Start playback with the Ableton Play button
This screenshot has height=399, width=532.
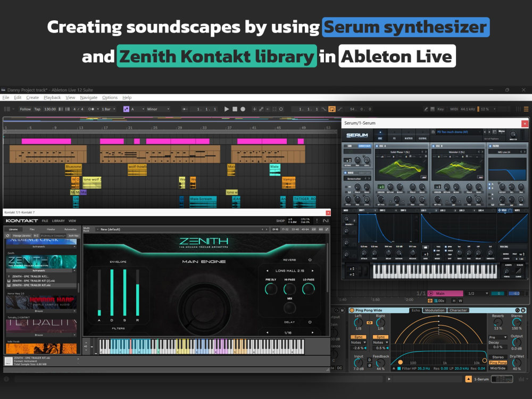tap(227, 109)
